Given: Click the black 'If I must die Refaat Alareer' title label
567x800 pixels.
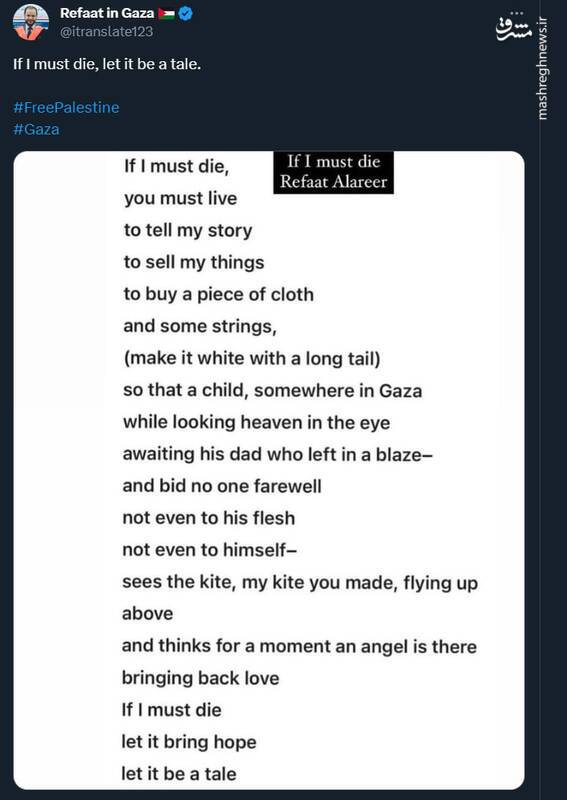Looking at the screenshot, I should coord(333,172).
